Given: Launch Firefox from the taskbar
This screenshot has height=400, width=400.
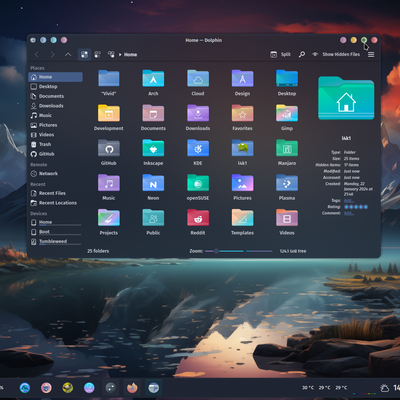Looking at the screenshot, I should 132,388.
